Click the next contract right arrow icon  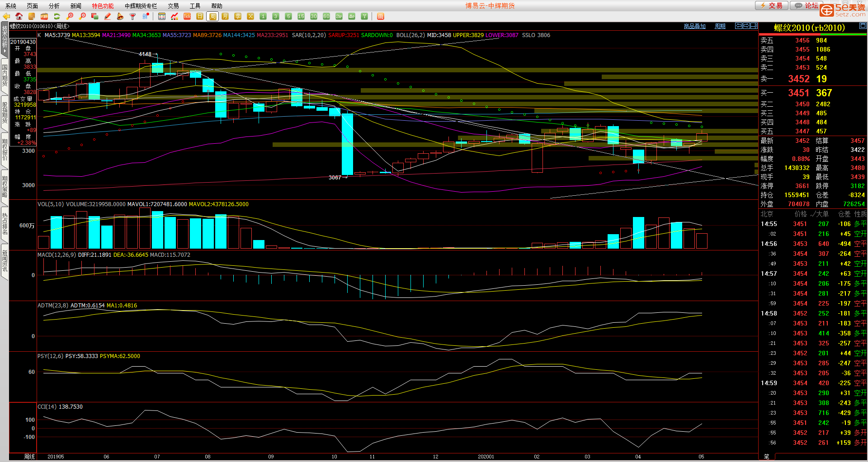pos(746,26)
